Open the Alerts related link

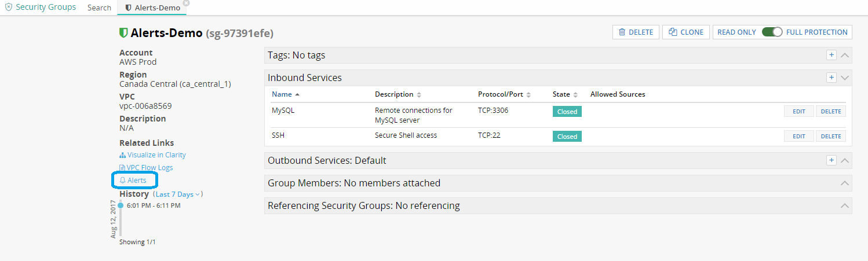click(133, 181)
